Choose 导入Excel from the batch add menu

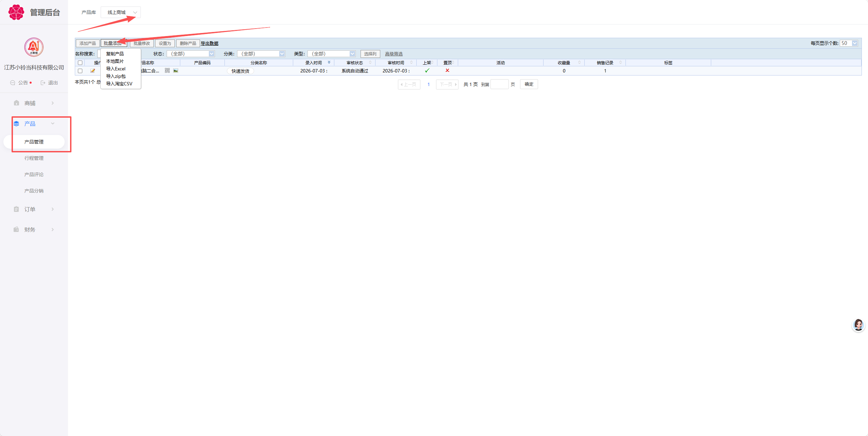116,69
